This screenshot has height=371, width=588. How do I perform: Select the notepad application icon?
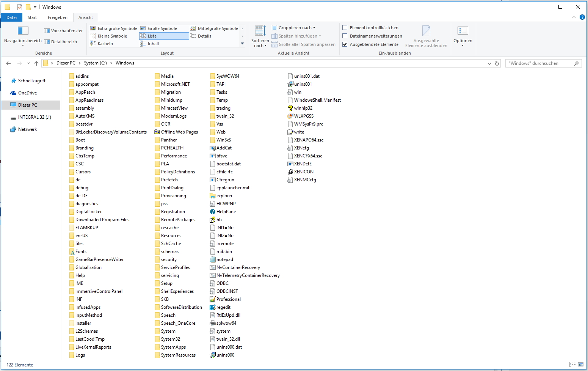click(213, 259)
